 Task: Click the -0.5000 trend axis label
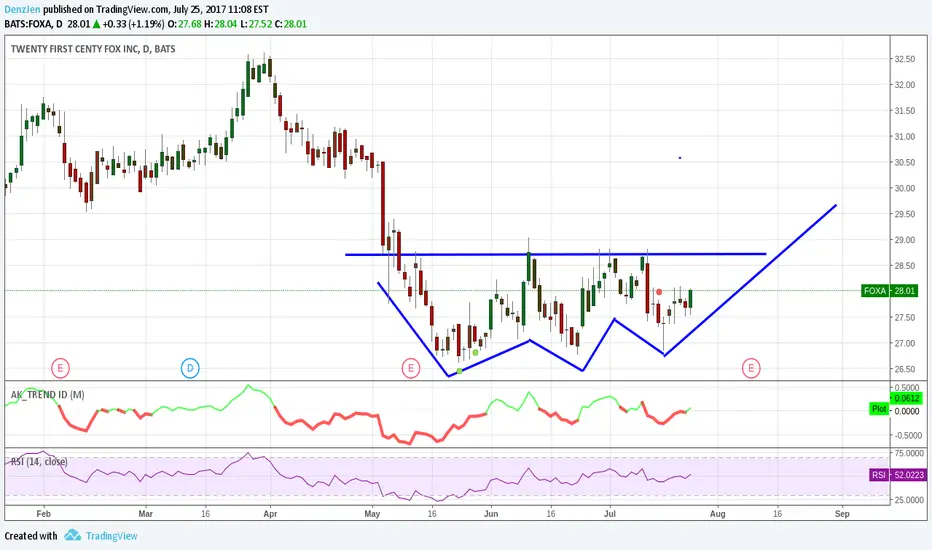point(908,435)
